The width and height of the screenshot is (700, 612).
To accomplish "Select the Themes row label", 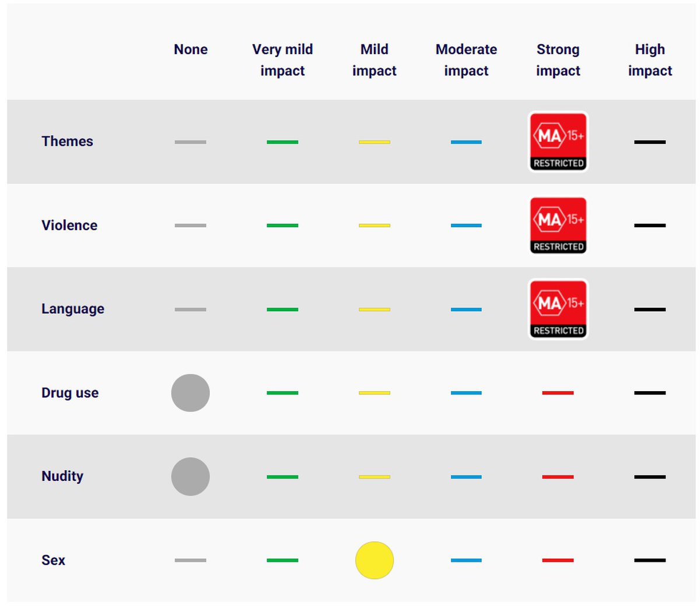I will coord(67,142).
